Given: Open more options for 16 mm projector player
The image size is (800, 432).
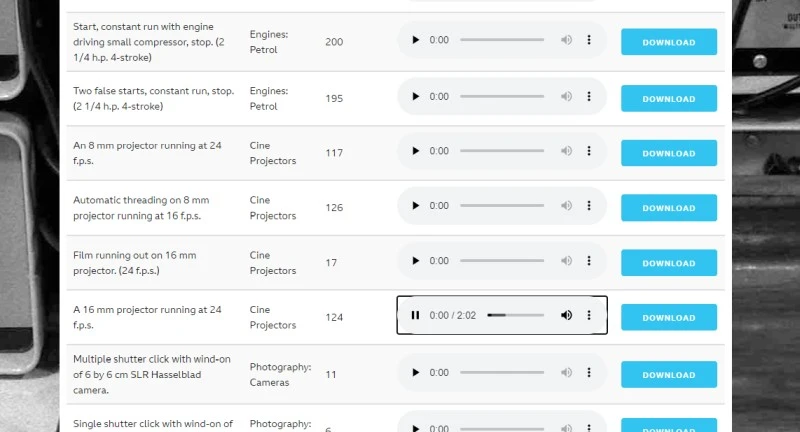Looking at the screenshot, I should click(589, 315).
